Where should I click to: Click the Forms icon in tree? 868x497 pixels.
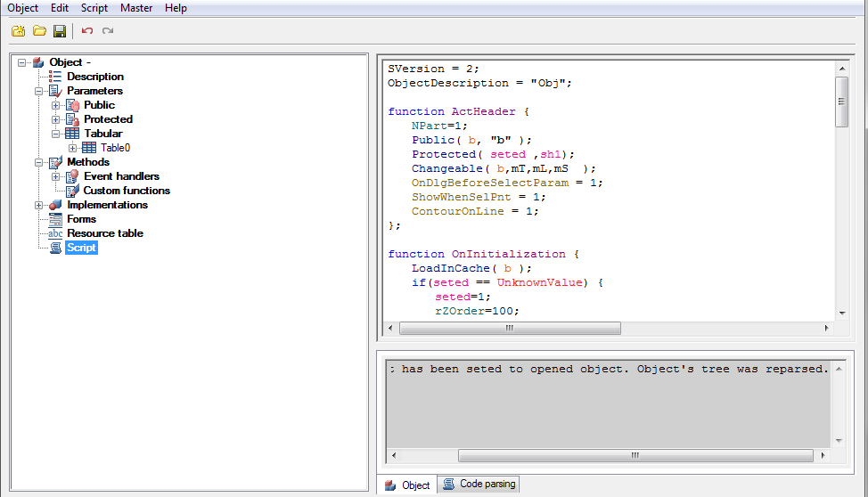[x=55, y=219]
